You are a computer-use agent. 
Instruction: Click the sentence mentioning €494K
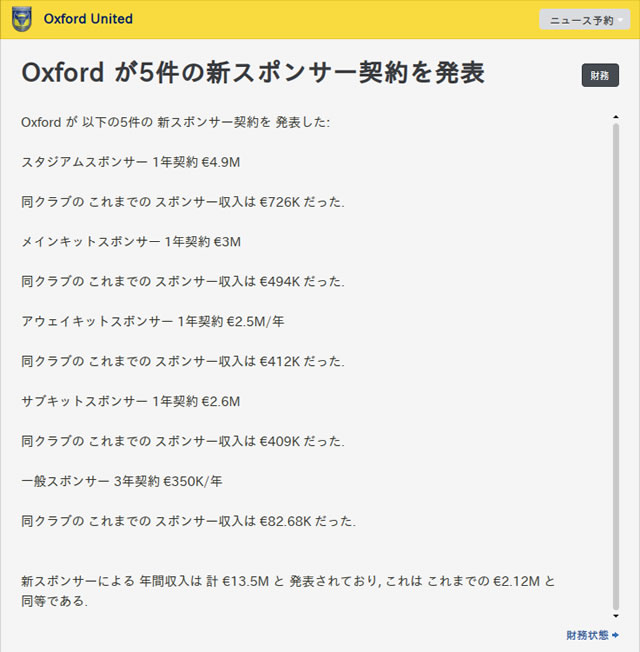(183, 282)
